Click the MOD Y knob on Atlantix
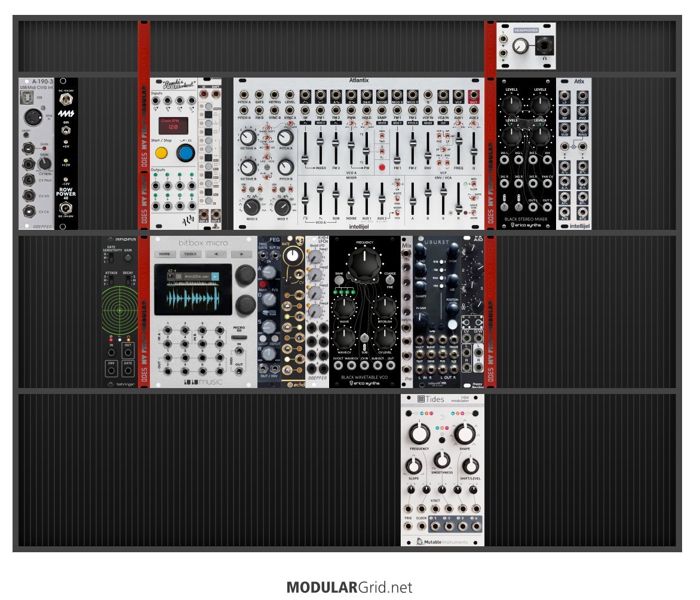 tap(282, 207)
